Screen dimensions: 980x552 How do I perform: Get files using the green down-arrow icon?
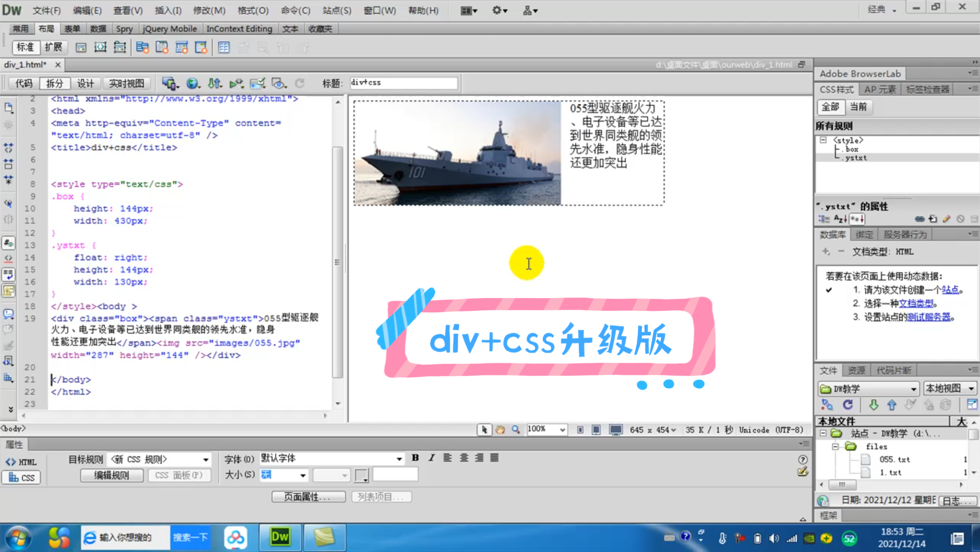(874, 405)
